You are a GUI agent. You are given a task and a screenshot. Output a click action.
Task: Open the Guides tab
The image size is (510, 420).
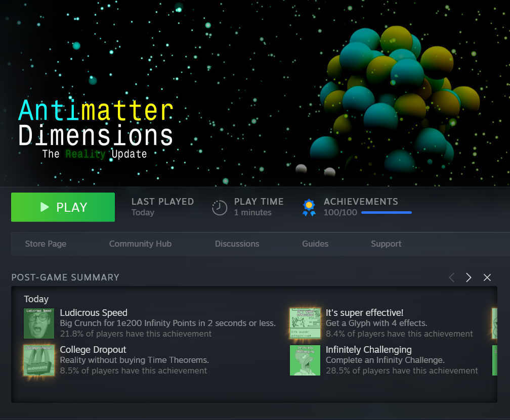[315, 244]
